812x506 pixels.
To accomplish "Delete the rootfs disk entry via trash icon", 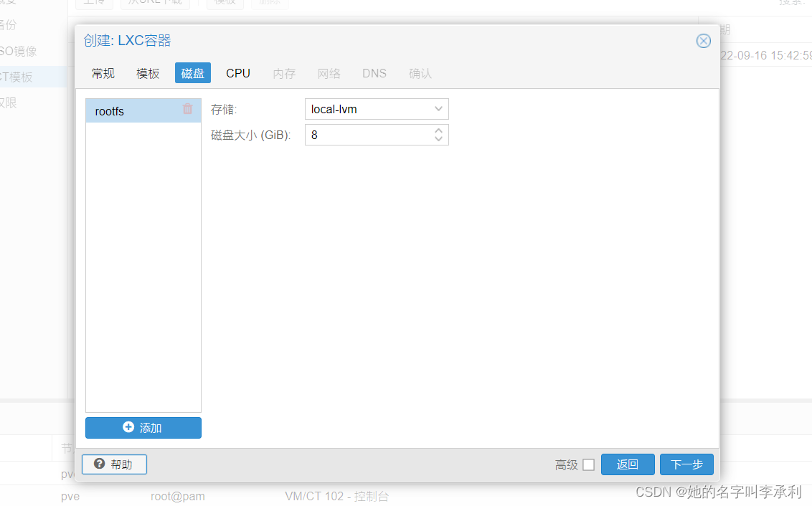I will click(188, 110).
